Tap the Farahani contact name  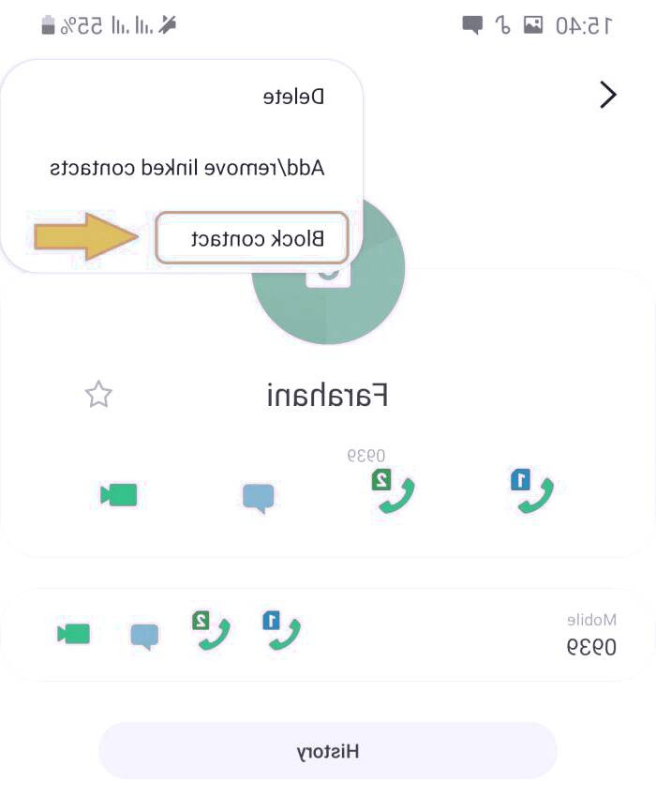tap(327, 396)
